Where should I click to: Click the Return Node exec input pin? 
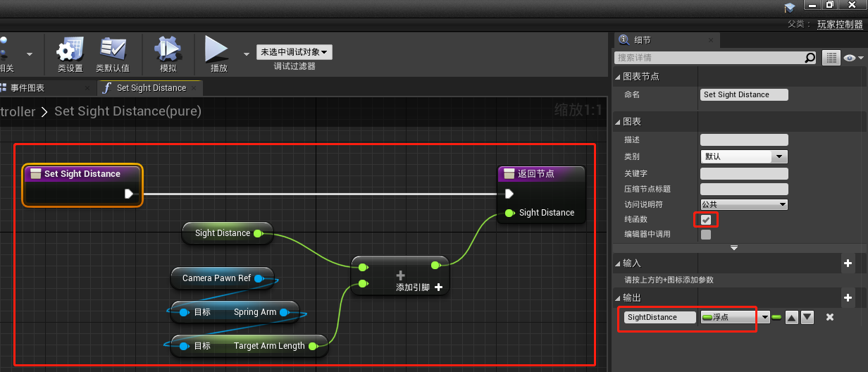point(509,194)
